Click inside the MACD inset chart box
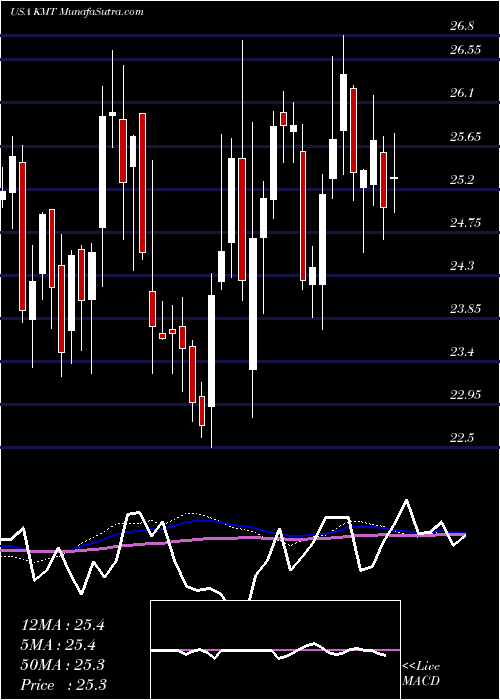This screenshot has width=500, height=700. pyautogui.click(x=275, y=650)
